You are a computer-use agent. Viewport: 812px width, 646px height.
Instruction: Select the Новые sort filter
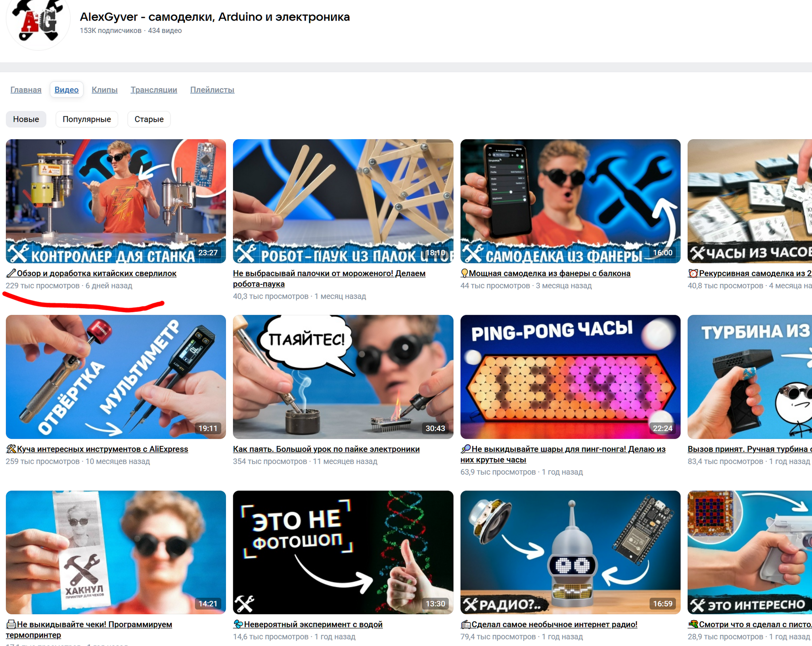click(x=26, y=119)
